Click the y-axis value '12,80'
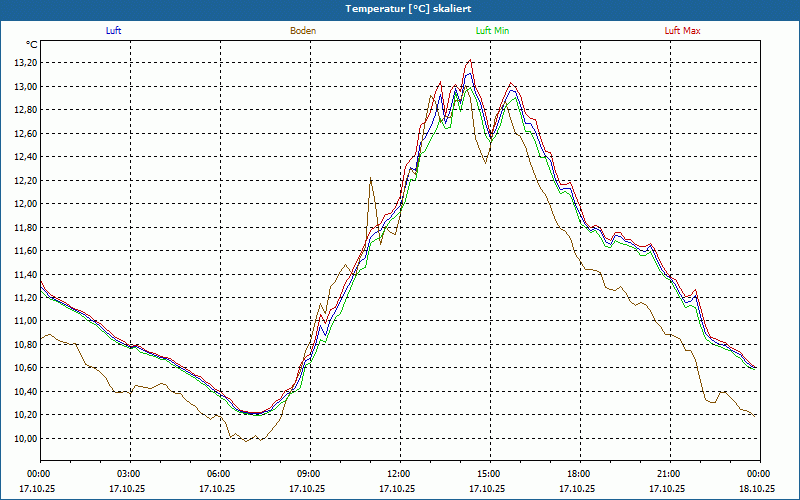The image size is (800, 500). pyautogui.click(x=27, y=110)
